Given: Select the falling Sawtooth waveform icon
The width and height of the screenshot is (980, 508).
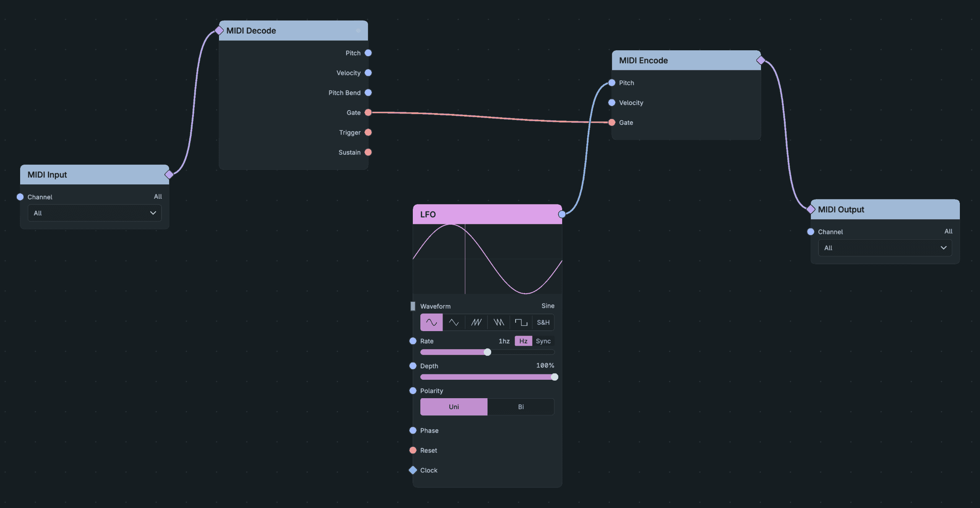Looking at the screenshot, I should 498,322.
